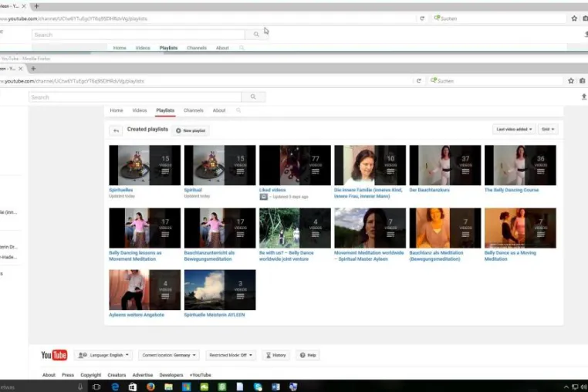Click the Creators link in the footer
The height and width of the screenshot is (392, 588).
[117, 375]
